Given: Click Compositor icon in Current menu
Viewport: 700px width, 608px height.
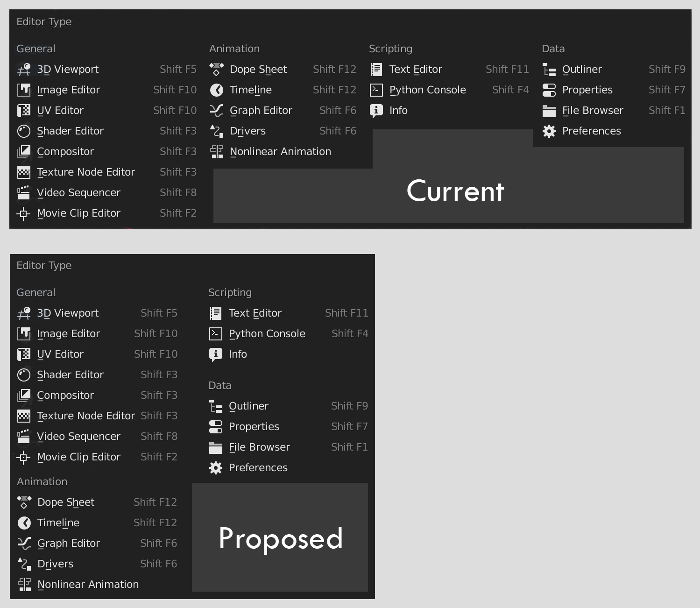Looking at the screenshot, I should tap(24, 152).
